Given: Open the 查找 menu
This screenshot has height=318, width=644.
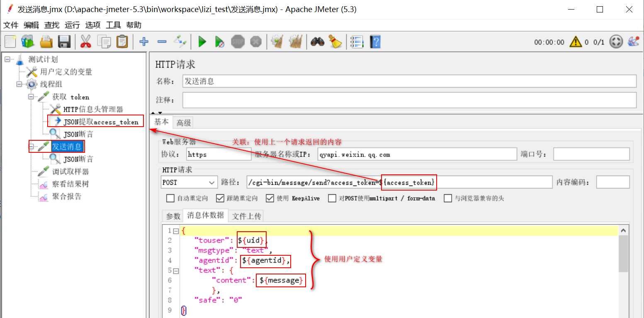Looking at the screenshot, I should 52,25.
